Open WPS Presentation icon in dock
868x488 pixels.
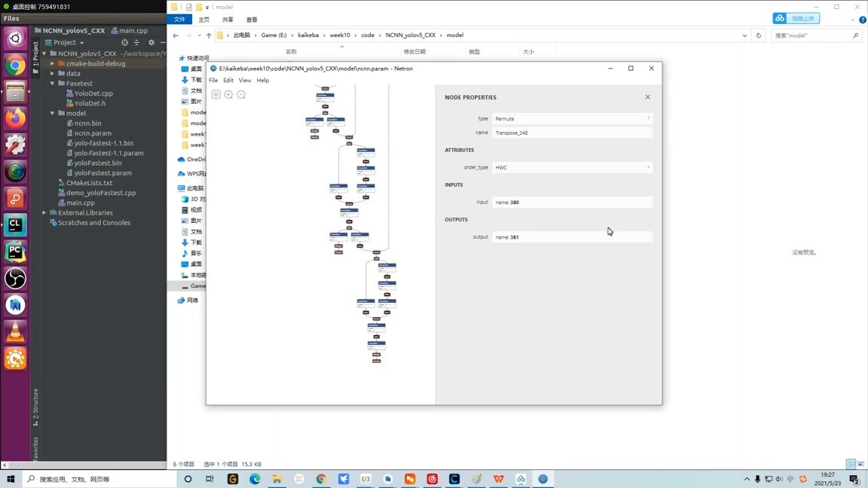pyautogui.click(x=15, y=198)
